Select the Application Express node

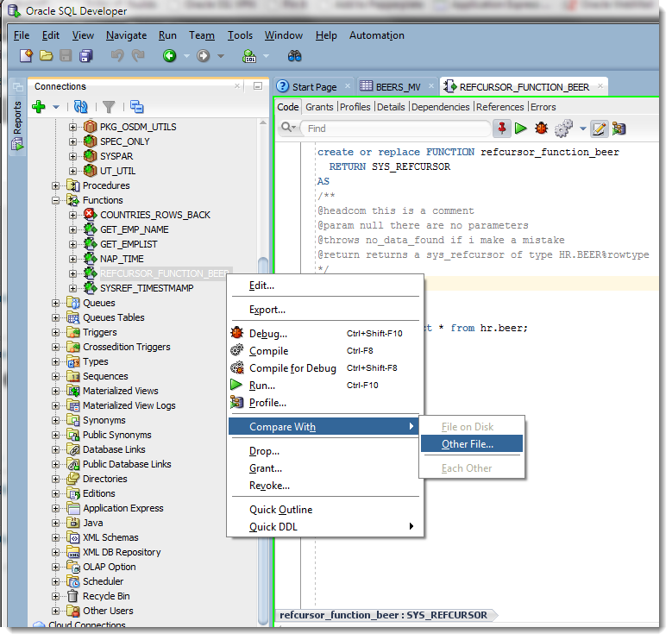click(123, 509)
